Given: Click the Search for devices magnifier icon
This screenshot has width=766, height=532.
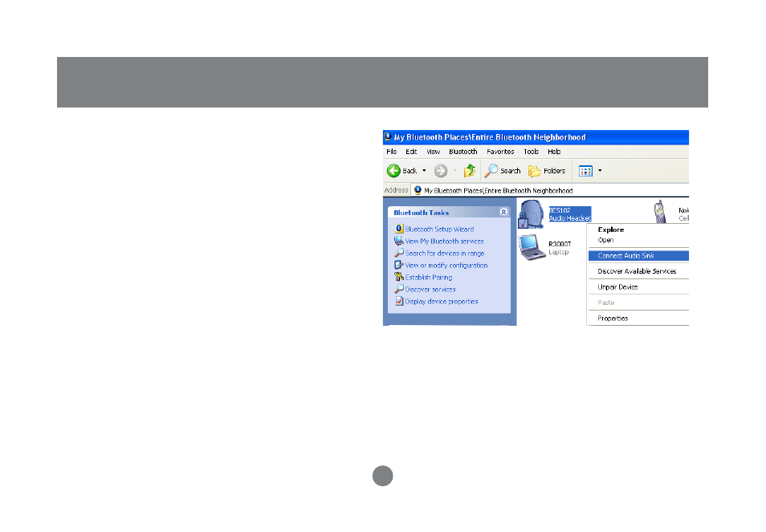Looking at the screenshot, I should [x=398, y=253].
